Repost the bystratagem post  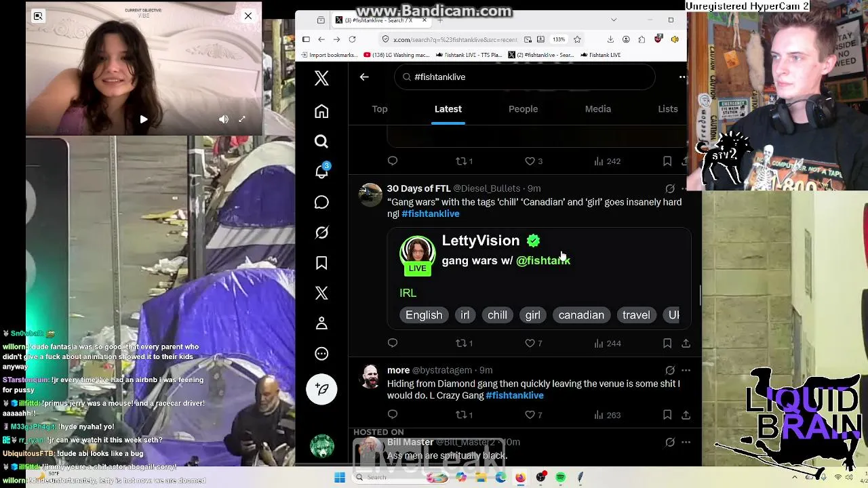464,415
